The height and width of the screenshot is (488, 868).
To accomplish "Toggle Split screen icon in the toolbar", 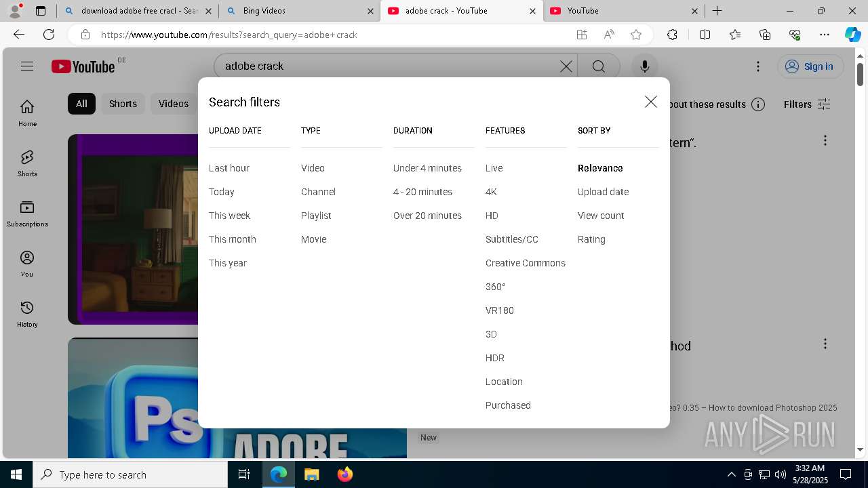I will (x=705, y=35).
